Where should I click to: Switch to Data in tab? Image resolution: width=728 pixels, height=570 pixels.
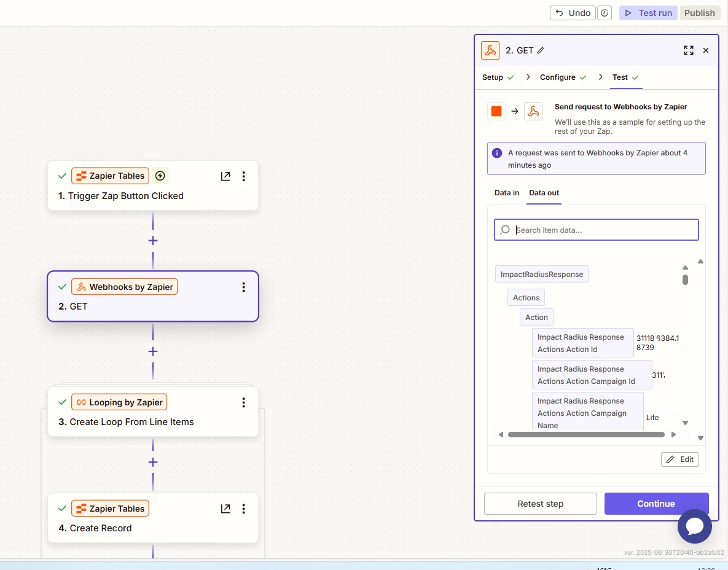(507, 193)
